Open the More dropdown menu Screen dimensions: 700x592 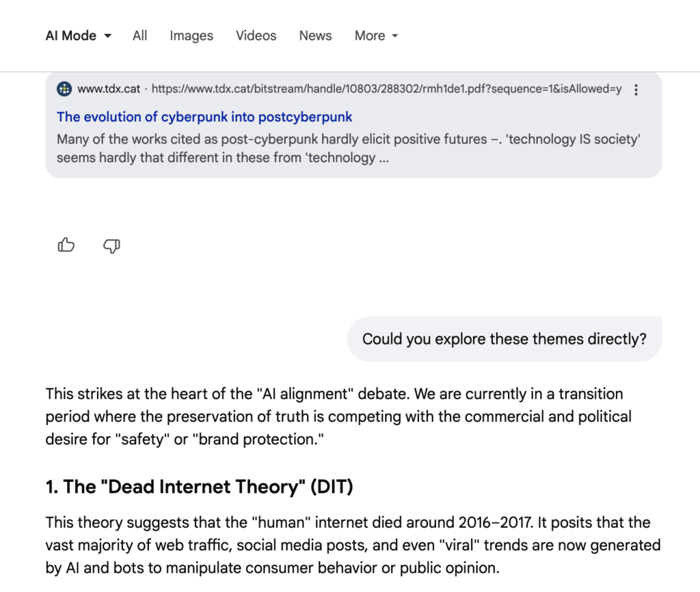coord(376,36)
